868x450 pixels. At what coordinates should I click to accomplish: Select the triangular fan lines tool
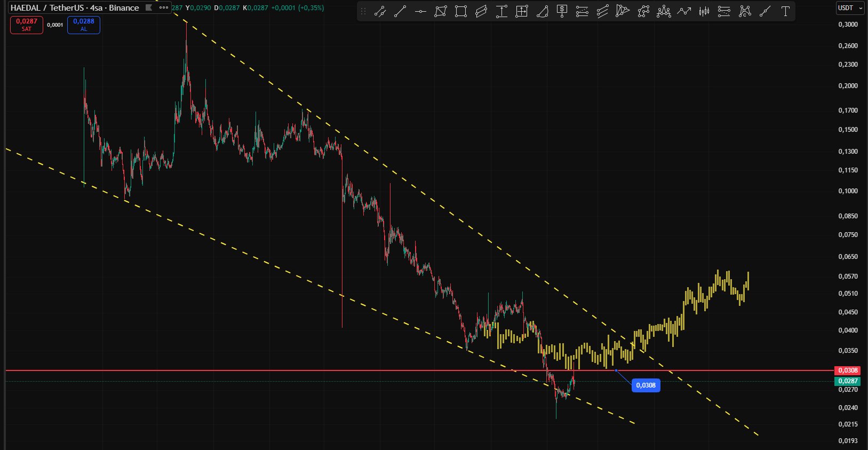point(623,11)
